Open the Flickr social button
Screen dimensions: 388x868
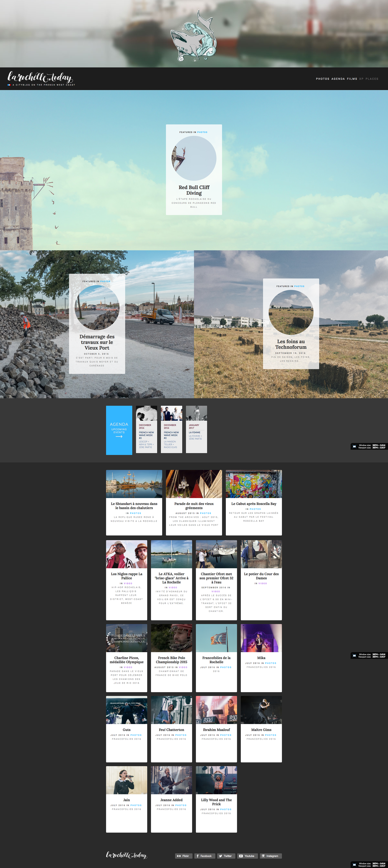pyautogui.click(x=183, y=855)
